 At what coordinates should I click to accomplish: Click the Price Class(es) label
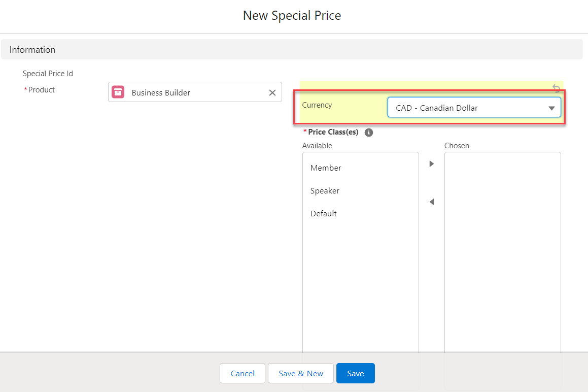(333, 132)
